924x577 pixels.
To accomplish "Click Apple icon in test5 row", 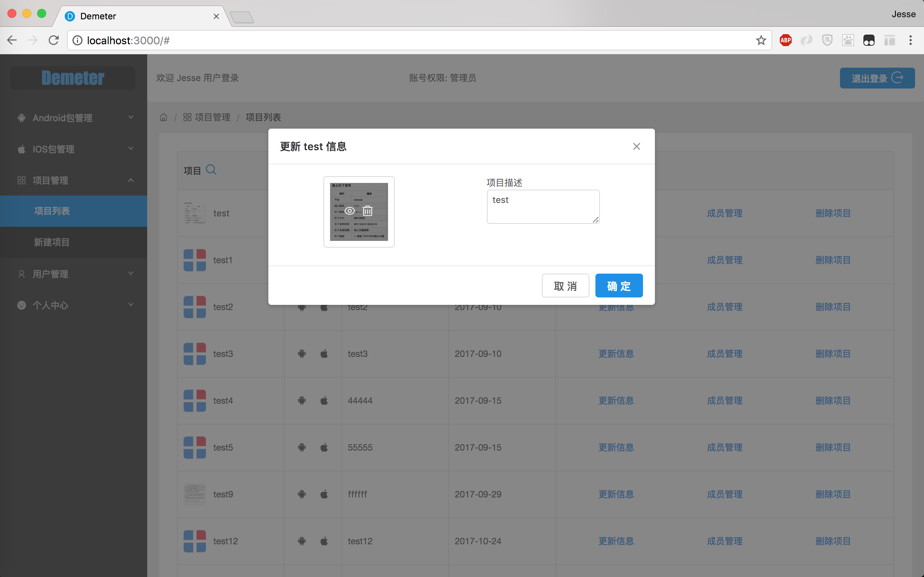I will pyautogui.click(x=324, y=447).
